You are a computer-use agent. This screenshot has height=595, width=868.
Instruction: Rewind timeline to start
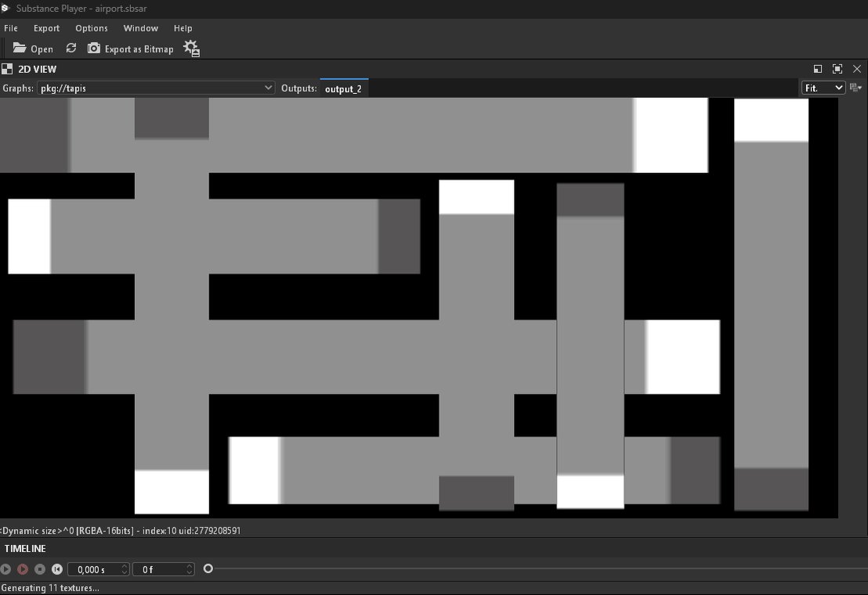[x=57, y=569]
